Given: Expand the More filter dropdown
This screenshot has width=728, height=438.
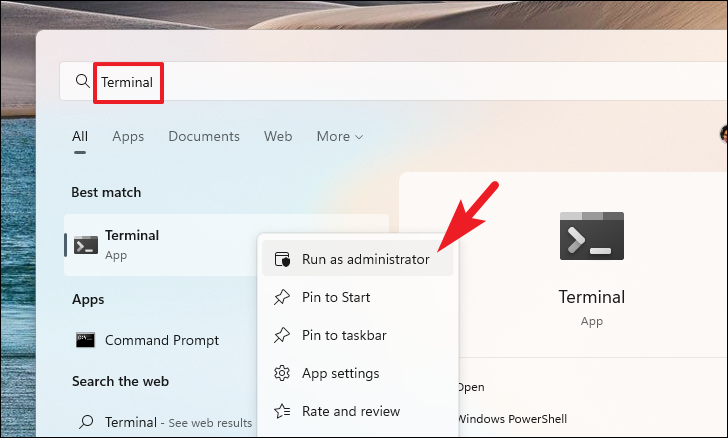Looking at the screenshot, I should pyautogui.click(x=339, y=136).
